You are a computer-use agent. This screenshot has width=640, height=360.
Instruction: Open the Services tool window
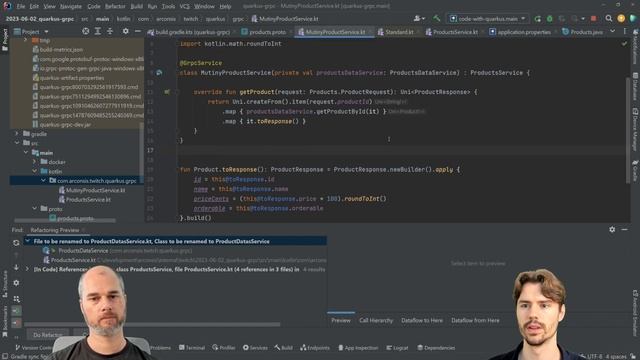[x=255, y=348]
